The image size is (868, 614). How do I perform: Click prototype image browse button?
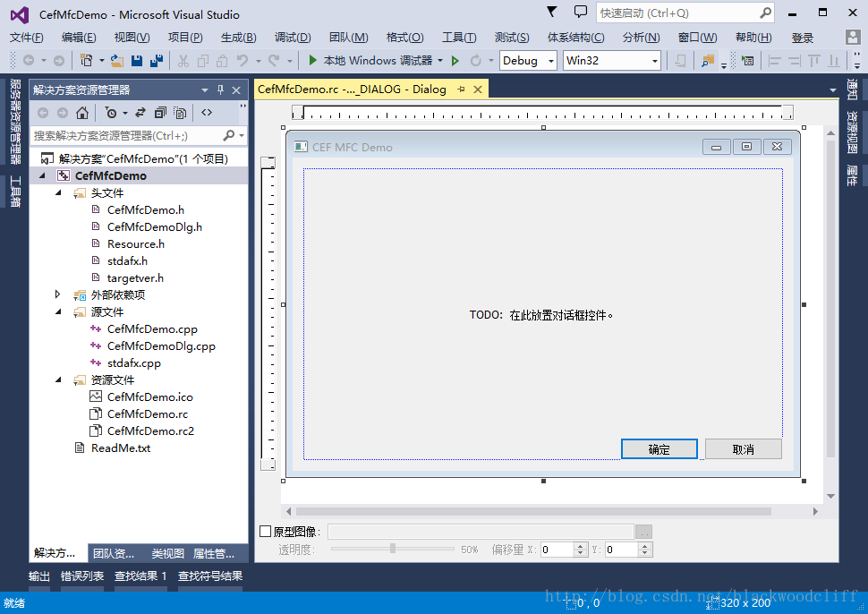tap(643, 532)
